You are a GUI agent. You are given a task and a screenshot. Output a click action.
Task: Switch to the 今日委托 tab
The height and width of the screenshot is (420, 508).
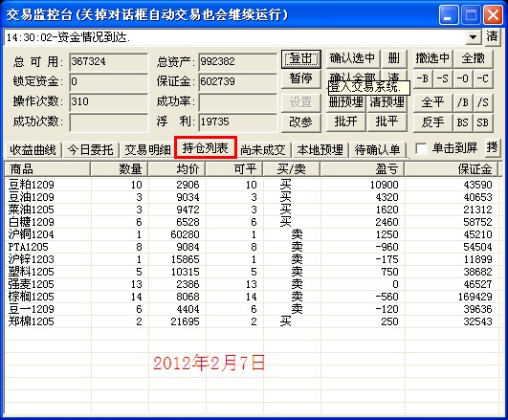[x=90, y=150]
